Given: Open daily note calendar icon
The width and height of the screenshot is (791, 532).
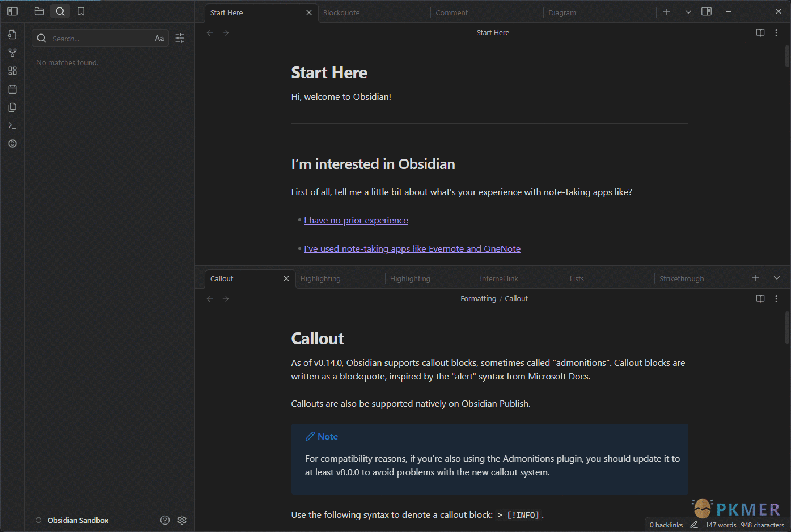Looking at the screenshot, I should click(x=12, y=89).
